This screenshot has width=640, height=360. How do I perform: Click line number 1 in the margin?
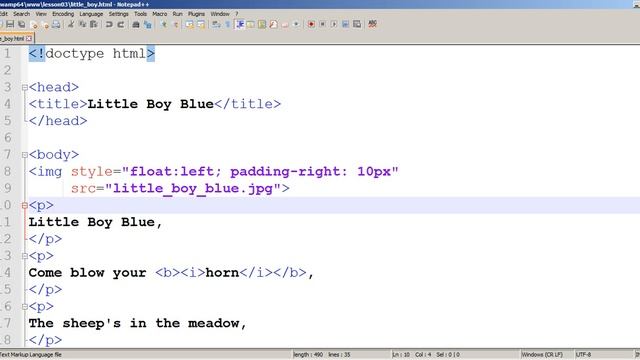pos(7,53)
